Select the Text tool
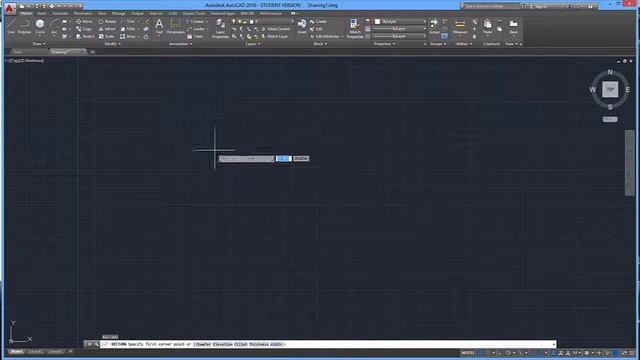Screen dimensions: 640x360 click(x=159, y=26)
